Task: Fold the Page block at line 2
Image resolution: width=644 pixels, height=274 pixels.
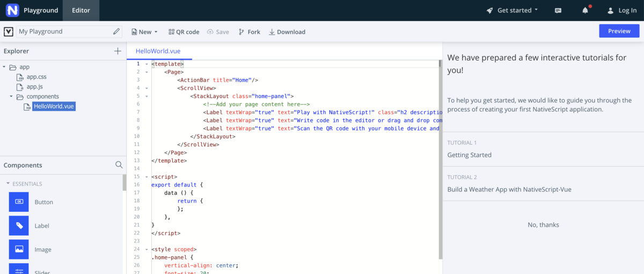Action: (x=147, y=72)
